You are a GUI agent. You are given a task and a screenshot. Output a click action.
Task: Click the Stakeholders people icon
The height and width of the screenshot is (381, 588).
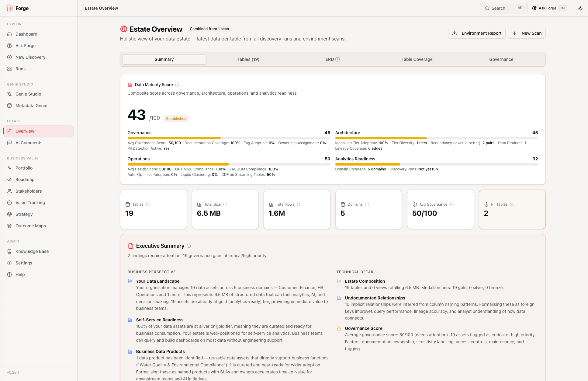[9, 191]
